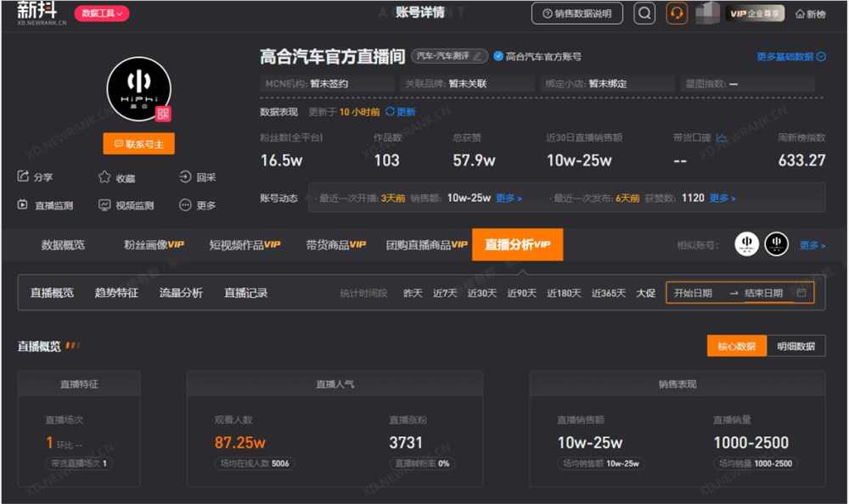This screenshot has height=504, width=849.
Task: Open customer service via the headset icon
Action: (677, 14)
